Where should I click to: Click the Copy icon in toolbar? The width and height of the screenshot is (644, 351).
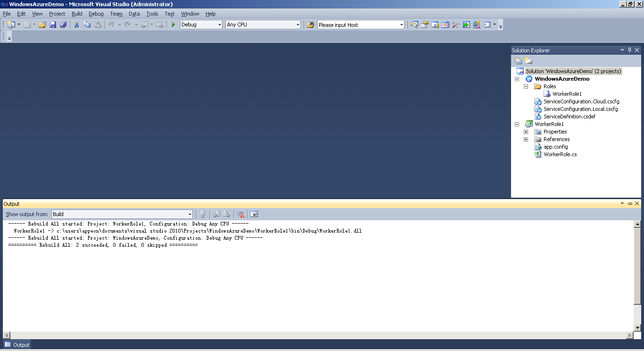click(x=87, y=25)
